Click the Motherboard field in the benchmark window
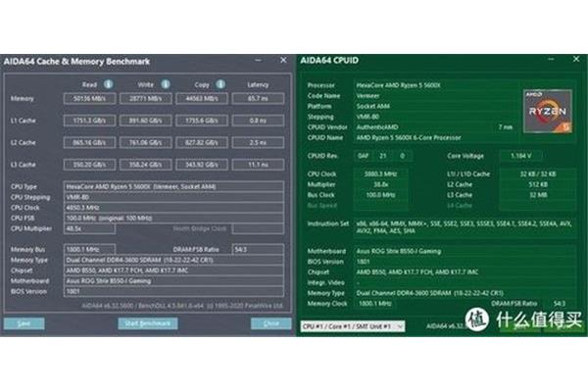588x392 pixels. [173, 281]
